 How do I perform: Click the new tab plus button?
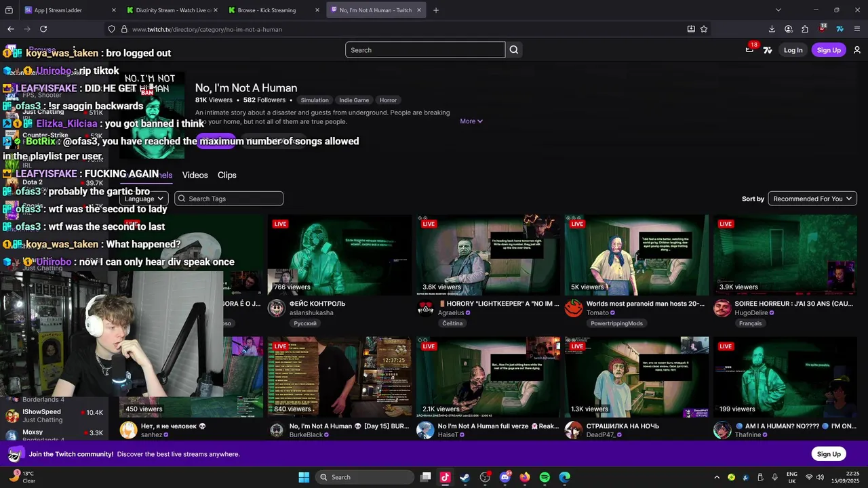[435, 10]
